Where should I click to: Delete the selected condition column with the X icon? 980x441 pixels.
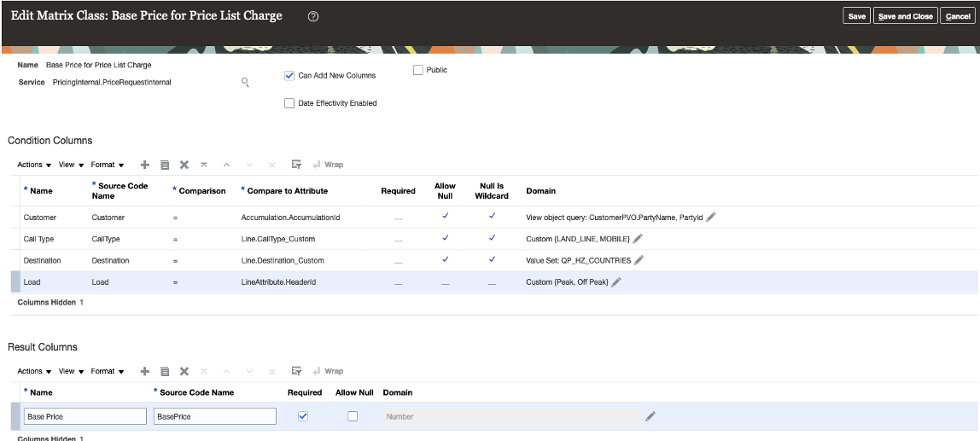tap(184, 164)
